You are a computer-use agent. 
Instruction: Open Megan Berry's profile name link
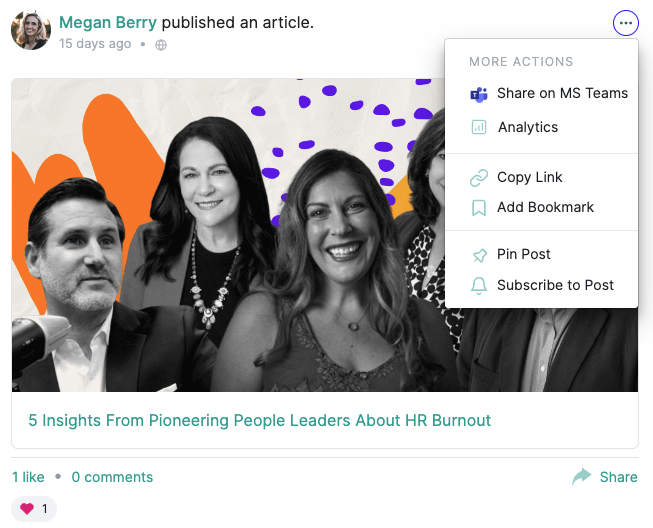108,22
